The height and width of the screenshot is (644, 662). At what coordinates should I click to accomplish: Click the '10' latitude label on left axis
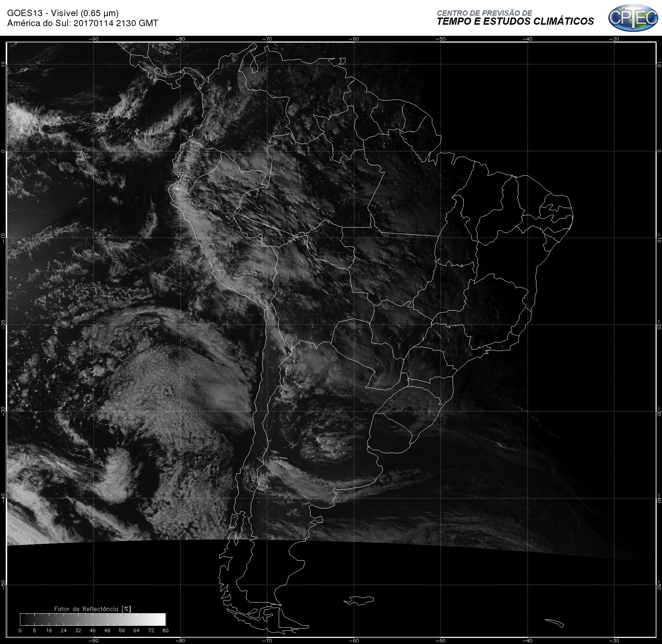(3, 64)
